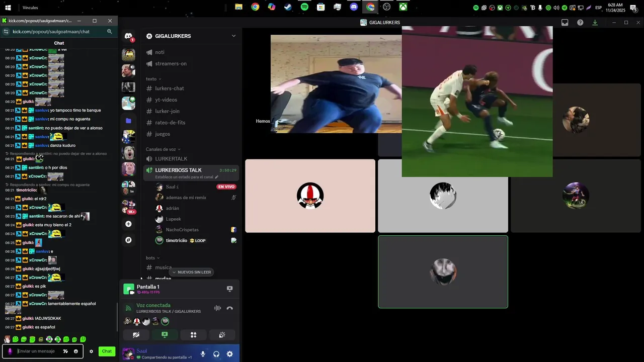
Task: Open the football match stream thumbnail
Action: coord(477,102)
